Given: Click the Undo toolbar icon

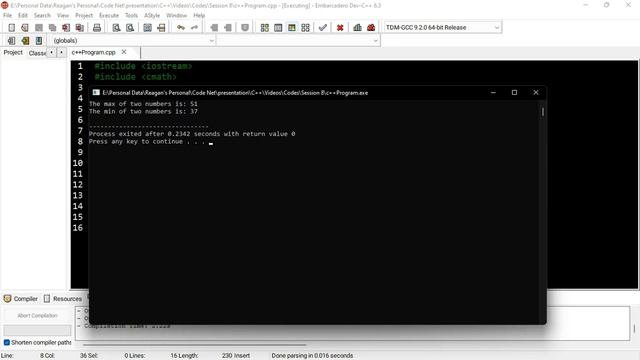Looking at the screenshot, I should tap(181, 28).
